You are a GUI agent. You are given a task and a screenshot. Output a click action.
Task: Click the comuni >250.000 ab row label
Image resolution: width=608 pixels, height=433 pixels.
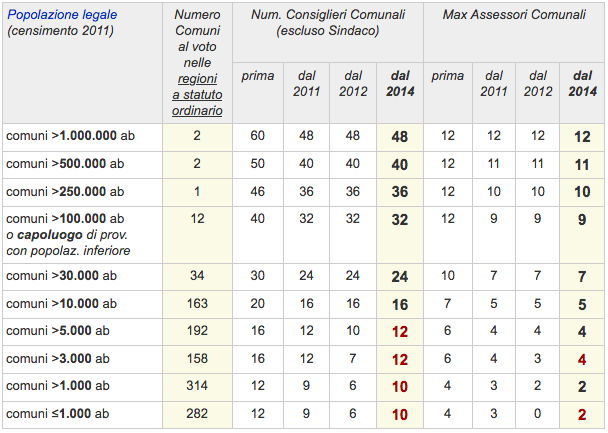65,191
